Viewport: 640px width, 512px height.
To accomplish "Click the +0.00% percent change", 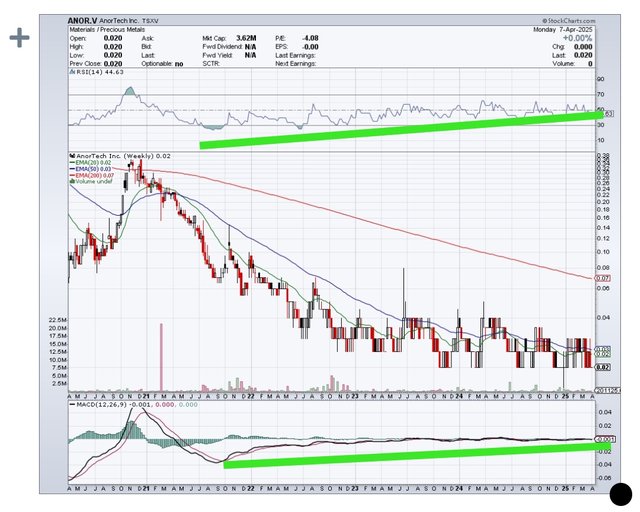I will (x=577, y=38).
